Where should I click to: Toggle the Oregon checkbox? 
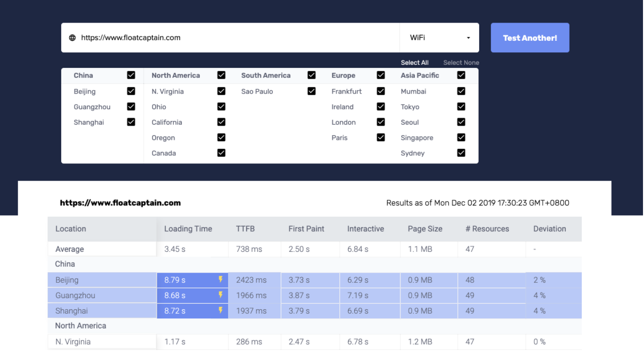[221, 138]
